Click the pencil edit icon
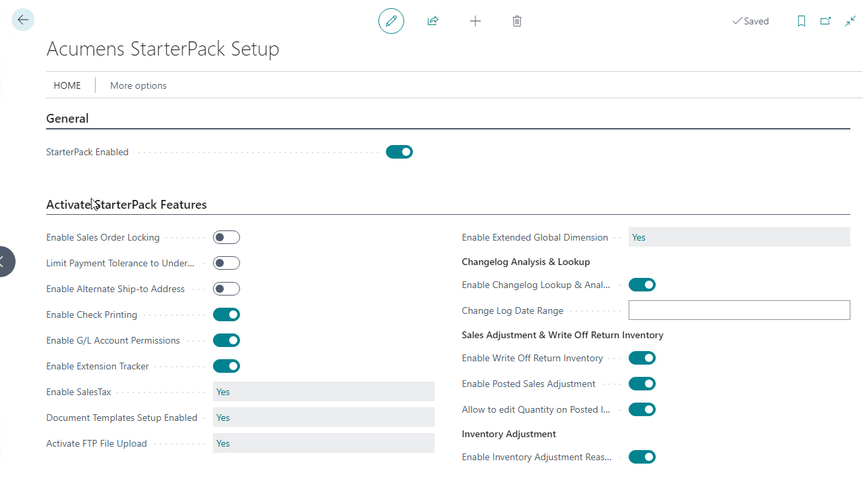Viewport: 868px width, 488px height. [x=391, y=21]
